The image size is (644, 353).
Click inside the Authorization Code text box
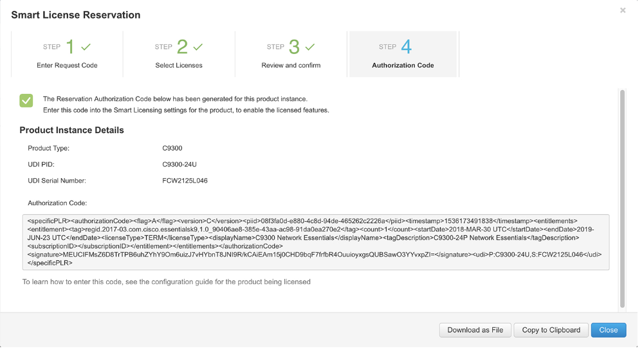[315, 242]
